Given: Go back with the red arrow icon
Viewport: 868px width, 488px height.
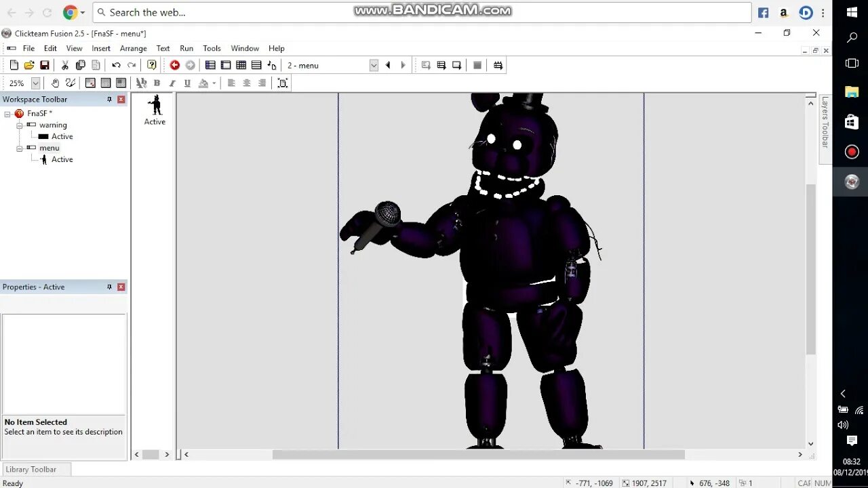Looking at the screenshot, I should tap(175, 65).
